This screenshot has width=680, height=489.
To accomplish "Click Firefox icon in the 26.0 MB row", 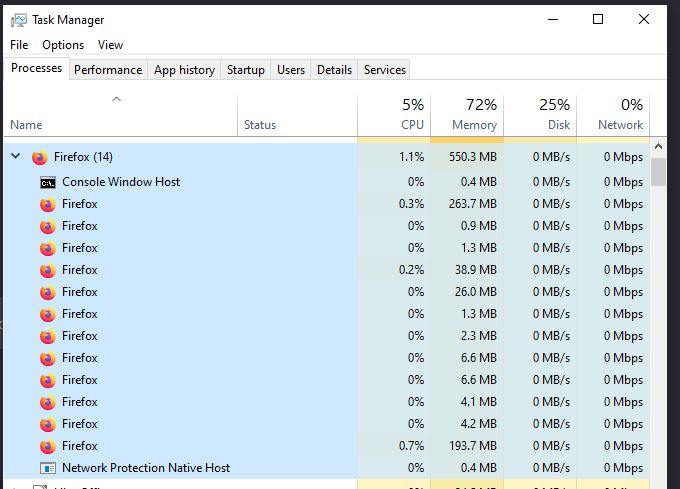I will (48, 293).
